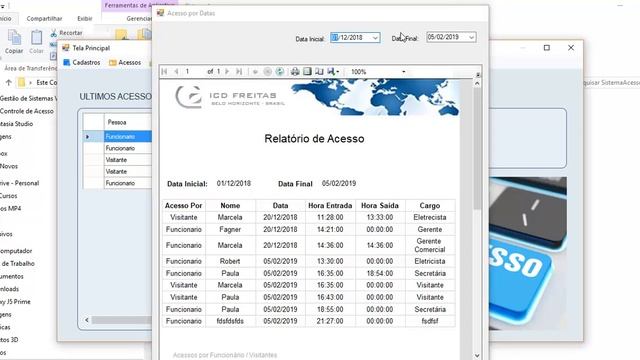Stop report rendering

[267, 71]
